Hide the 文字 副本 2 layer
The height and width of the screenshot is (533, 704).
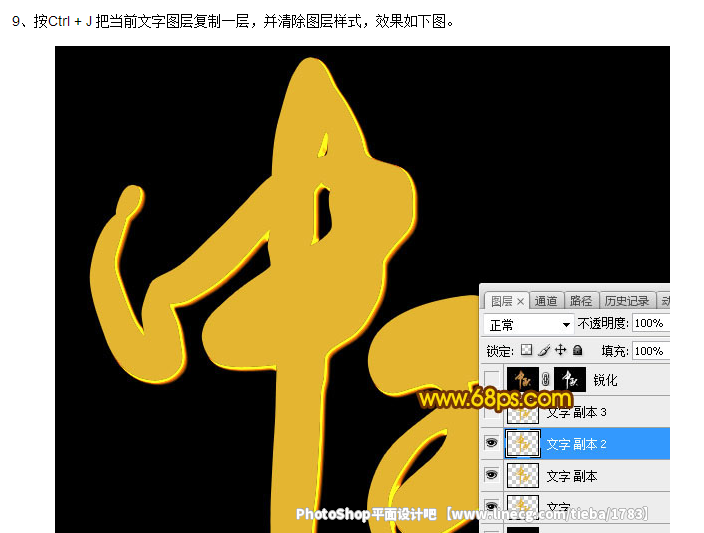[492, 443]
